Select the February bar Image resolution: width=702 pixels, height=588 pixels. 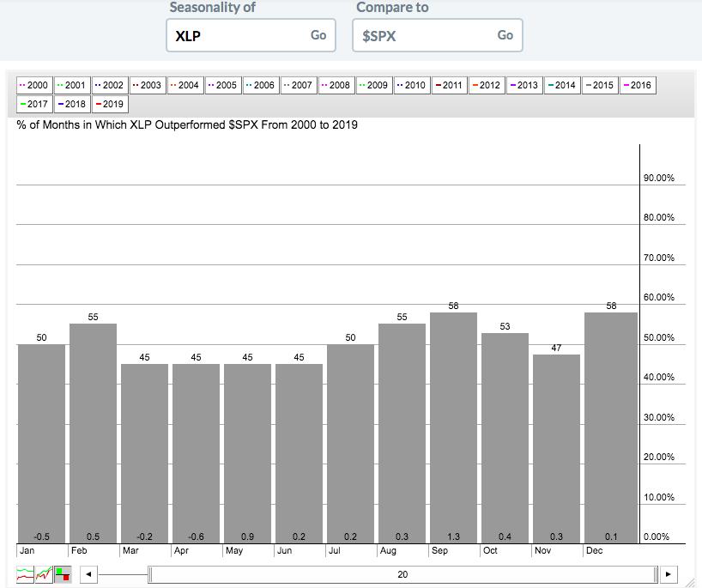[94, 433]
